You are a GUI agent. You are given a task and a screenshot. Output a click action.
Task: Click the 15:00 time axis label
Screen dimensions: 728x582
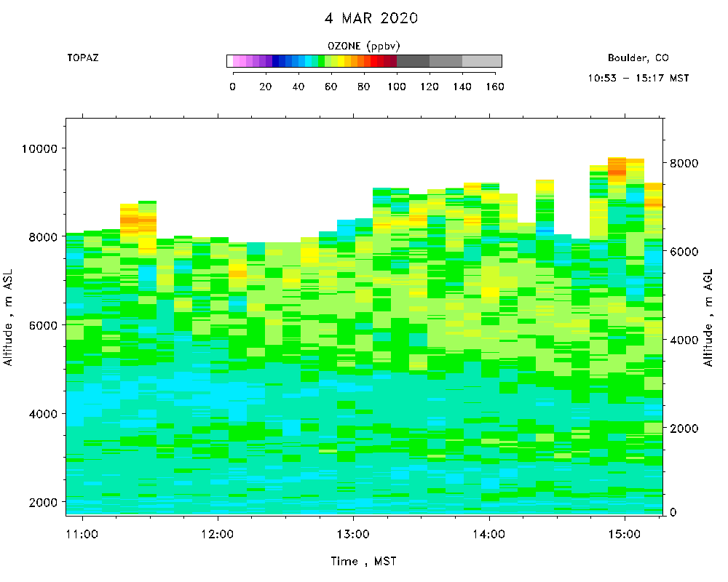pos(625,534)
